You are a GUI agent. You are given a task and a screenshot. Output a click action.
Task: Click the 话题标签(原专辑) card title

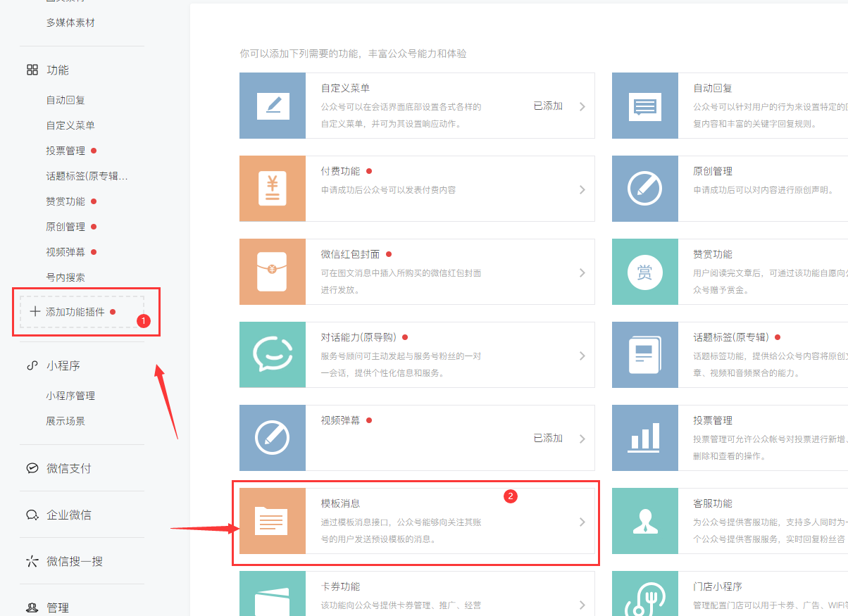click(732, 337)
